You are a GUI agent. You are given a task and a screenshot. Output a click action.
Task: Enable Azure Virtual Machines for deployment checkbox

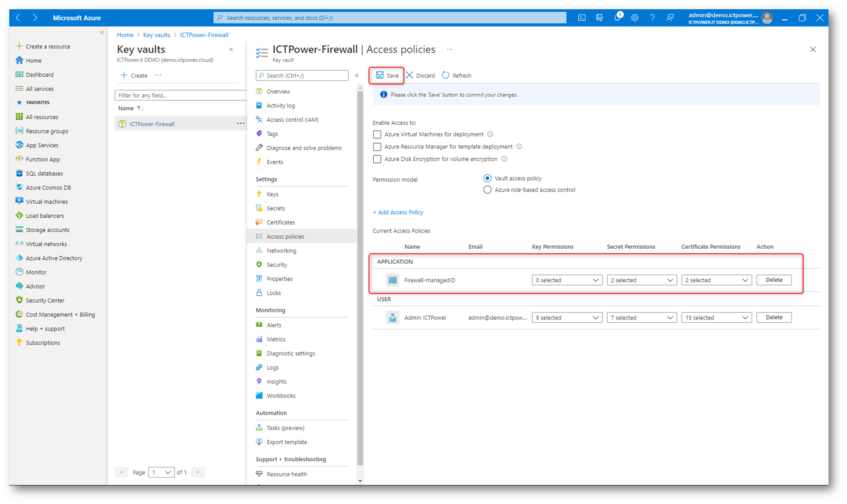(377, 134)
